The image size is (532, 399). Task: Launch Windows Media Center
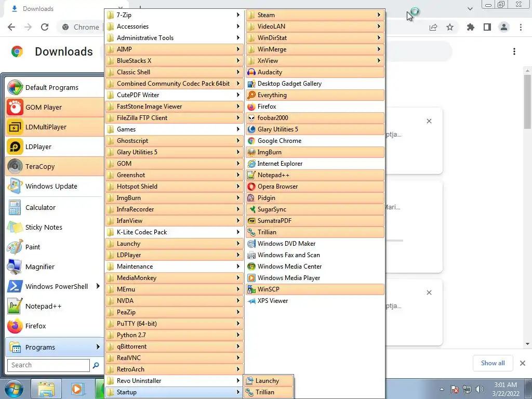point(315,267)
